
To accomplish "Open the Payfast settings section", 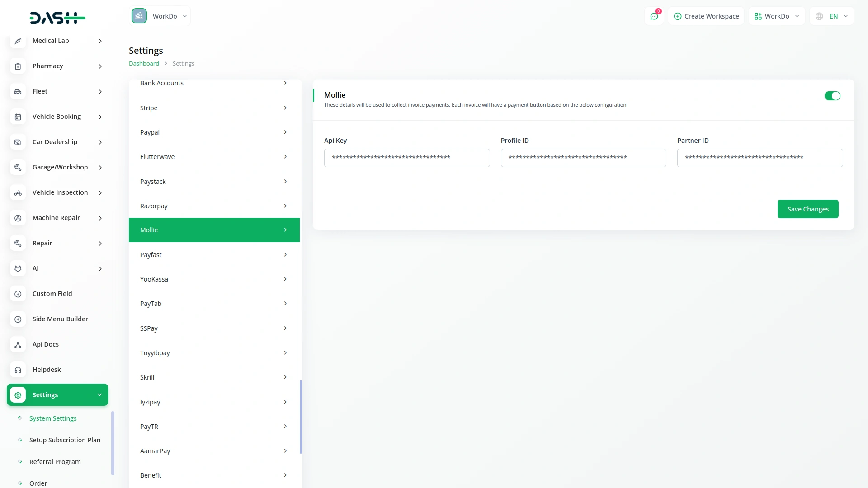I will pos(214,255).
